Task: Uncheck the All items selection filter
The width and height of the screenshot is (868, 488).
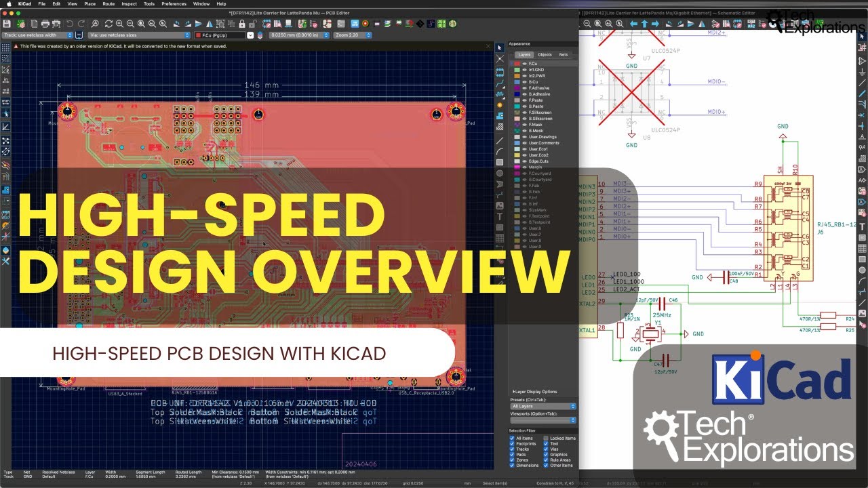Action: (512, 439)
